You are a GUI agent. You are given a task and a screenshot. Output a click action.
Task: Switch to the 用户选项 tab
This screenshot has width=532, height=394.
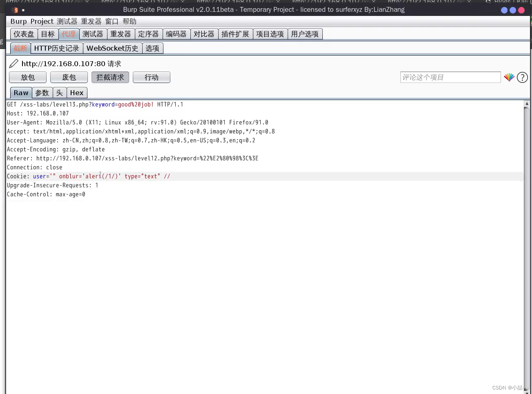click(305, 34)
